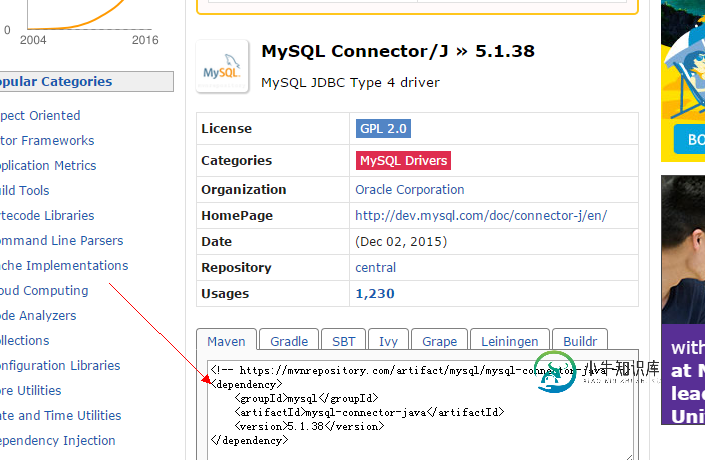Click the artifactId line in the snippet

(369, 412)
